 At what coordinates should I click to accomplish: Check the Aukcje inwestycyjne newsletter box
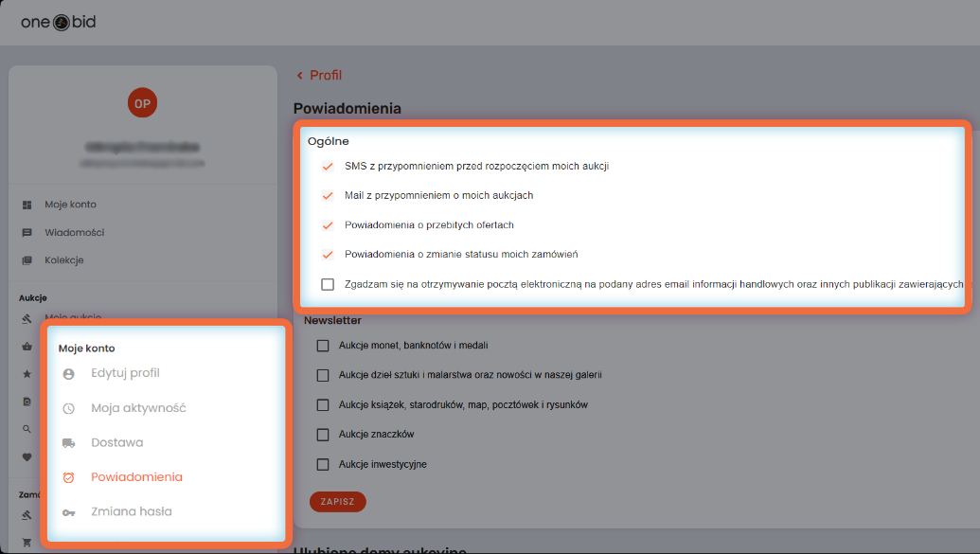click(323, 465)
